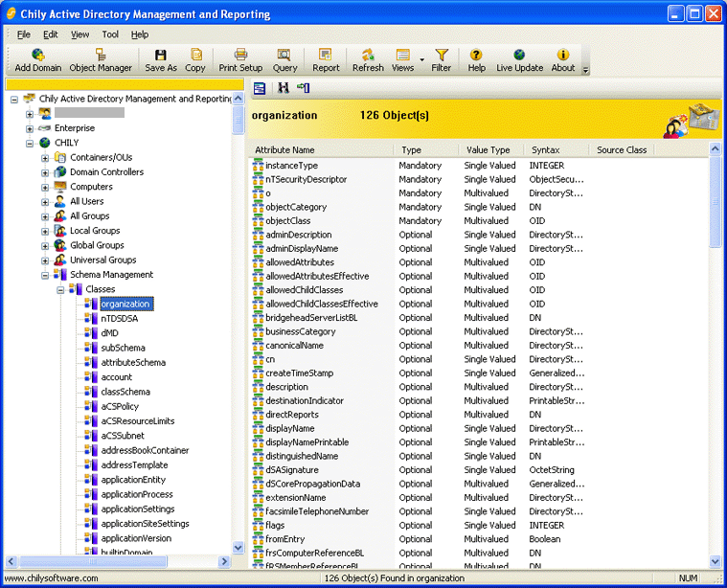Click the Help question mark icon
Image resolution: width=727 pixels, height=588 pixels.
point(476,60)
